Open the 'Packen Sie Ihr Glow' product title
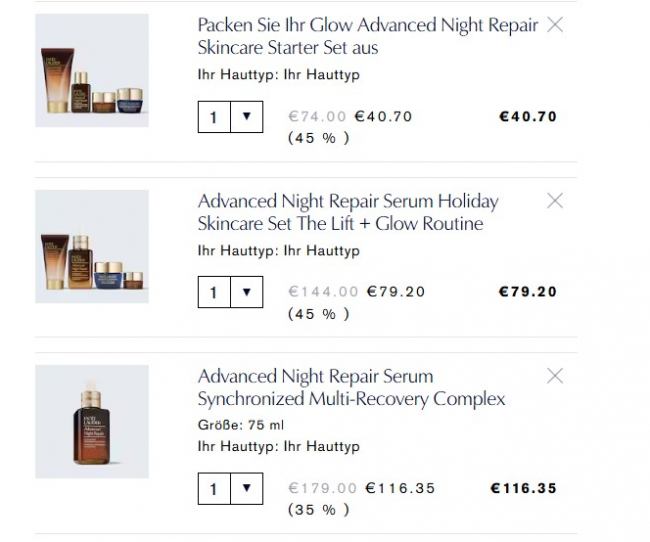 (x=367, y=36)
